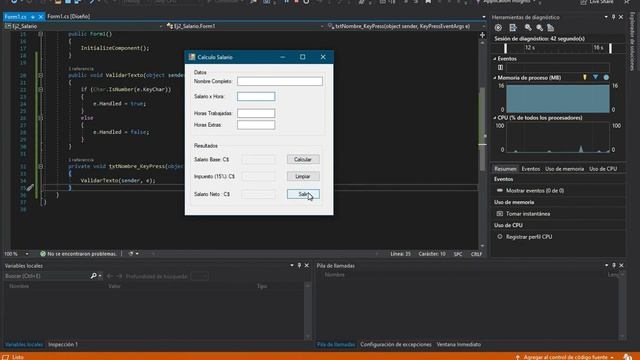Collapse the txtNombre_KeyPress method fold

tap(40, 166)
